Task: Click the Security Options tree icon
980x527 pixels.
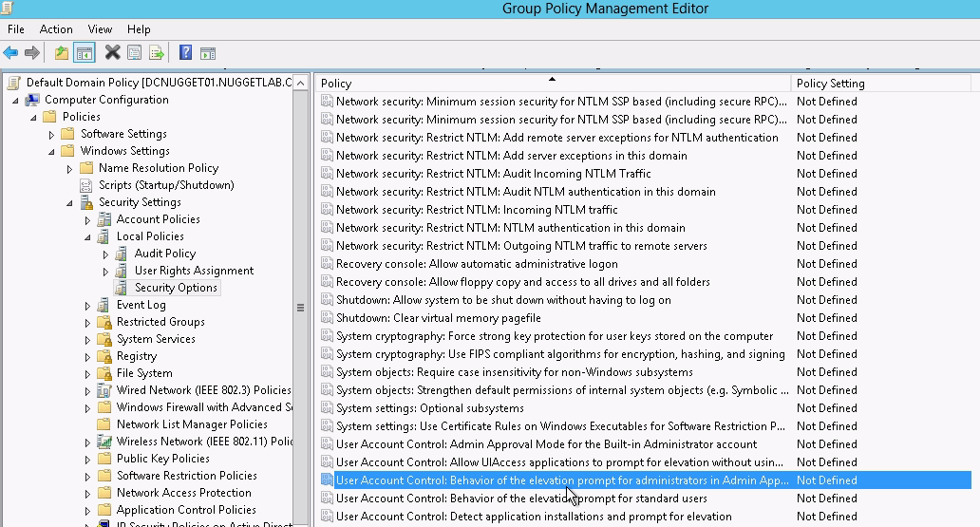Action: point(122,288)
